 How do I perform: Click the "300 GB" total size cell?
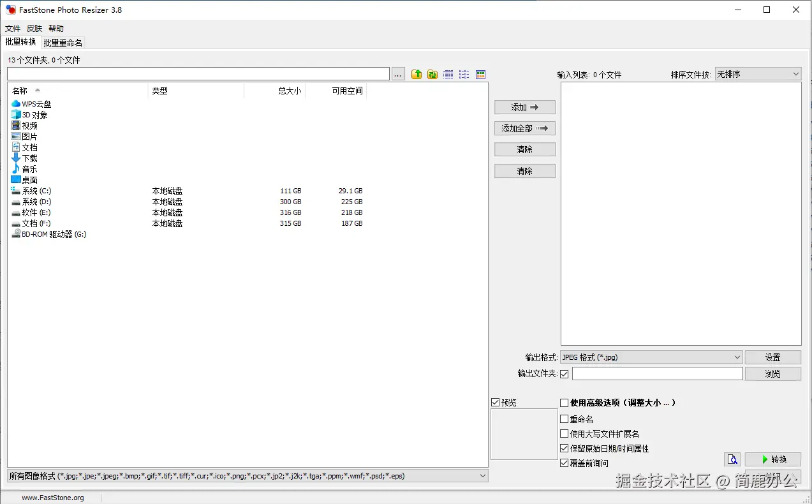pos(290,202)
